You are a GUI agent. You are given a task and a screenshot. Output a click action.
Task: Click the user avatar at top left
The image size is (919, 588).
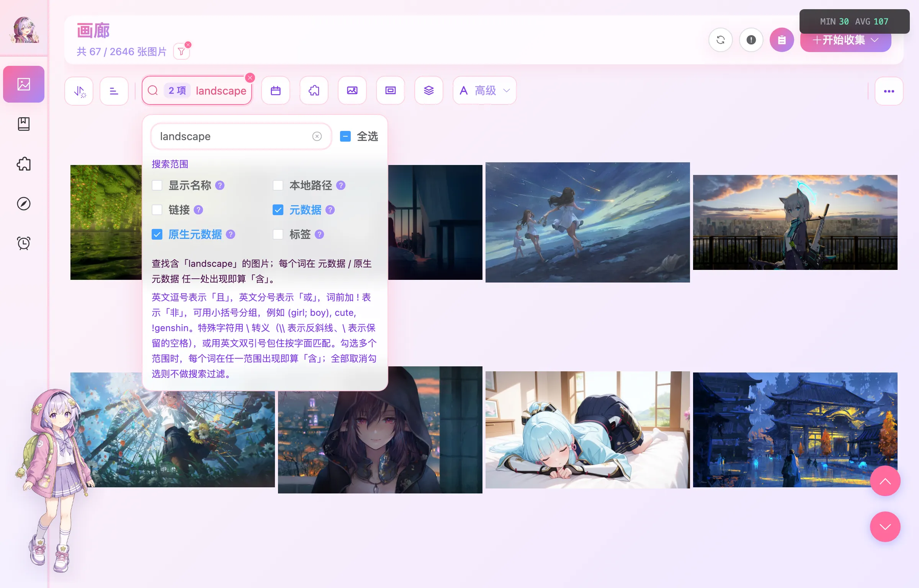pyautogui.click(x=24, y=30)
